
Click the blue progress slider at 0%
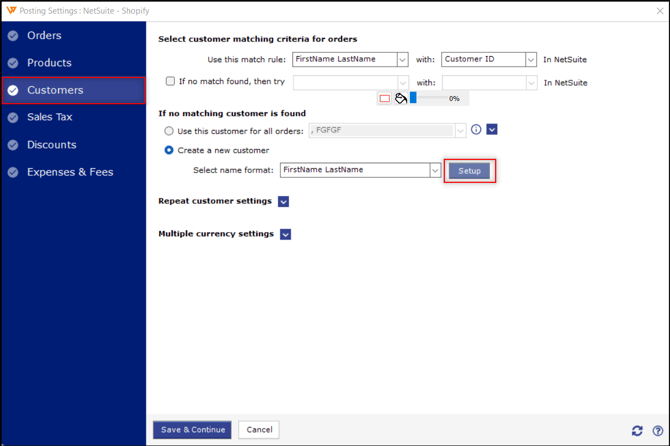tap(413, 98)
